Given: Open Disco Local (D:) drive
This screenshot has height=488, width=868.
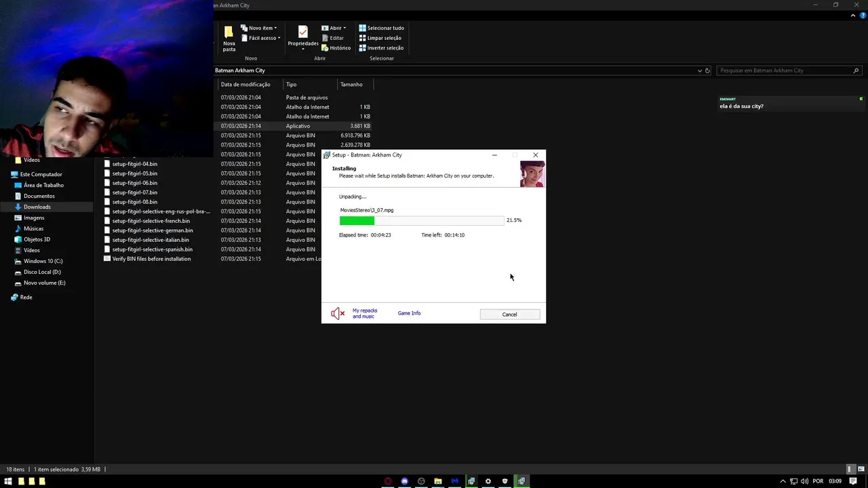Looking at the screenshot, I should pyautogui.click(x=42, y=272).
